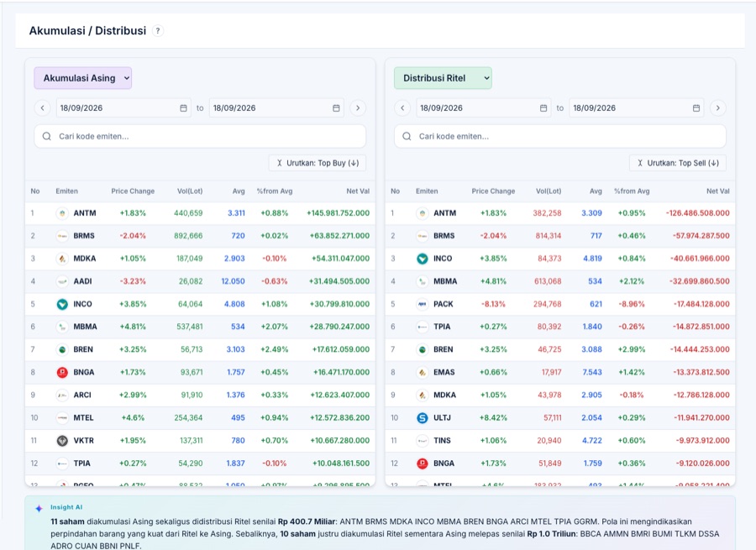Image resolution: width=756 pixels, height=550 pixels.
Task: Go to next date in Akumulasi Asing panel
Action: [x=358, y=108]
